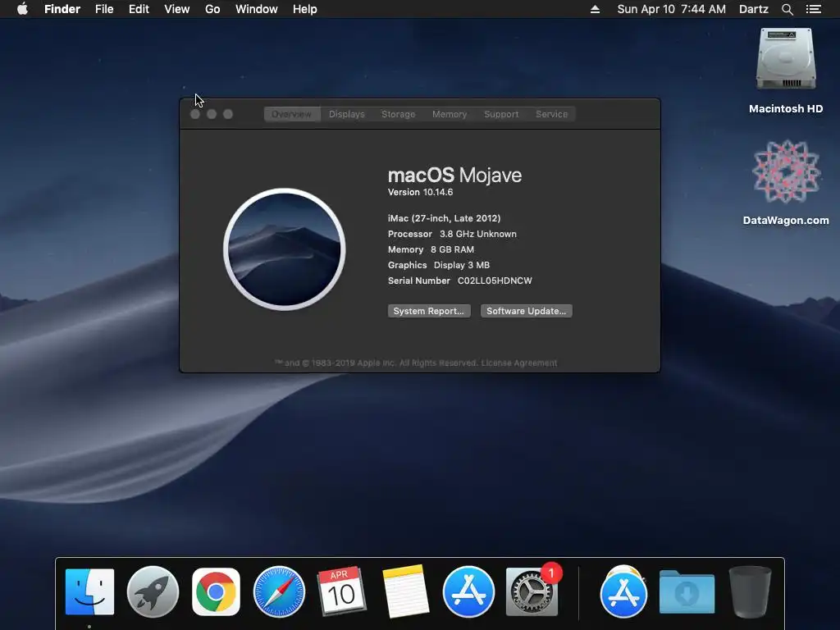This screenshot has height=630, width=840.
Task: Click the 8 GB RAM memory value
Action: pyautogui.click(x=452, y=249)
